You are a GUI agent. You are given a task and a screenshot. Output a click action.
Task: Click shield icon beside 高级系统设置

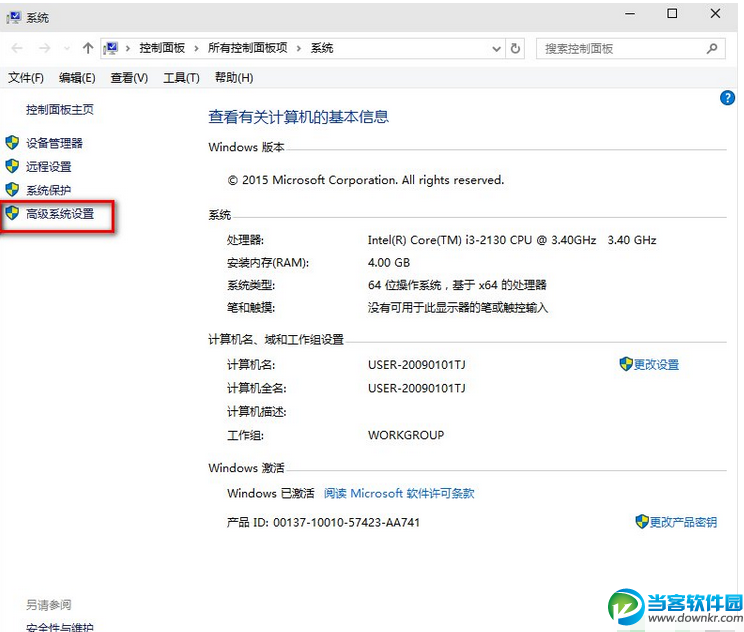[12, 213]
